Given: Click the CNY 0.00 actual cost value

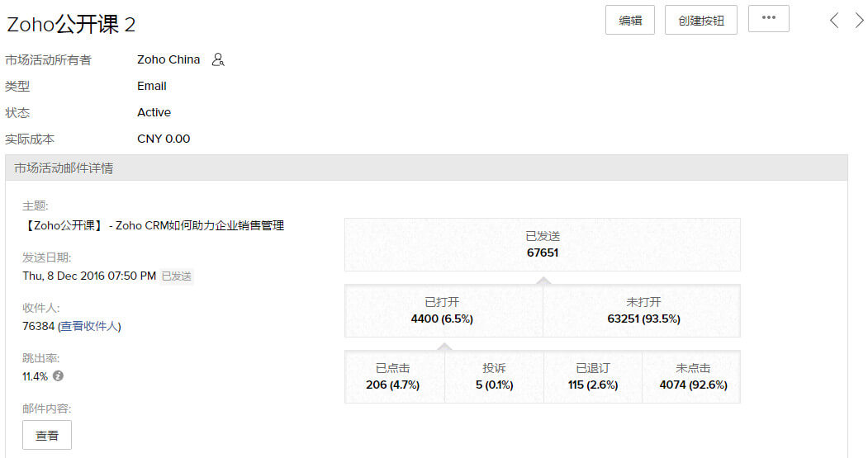Looking at the screenshot, I should [x=164, y=139].
